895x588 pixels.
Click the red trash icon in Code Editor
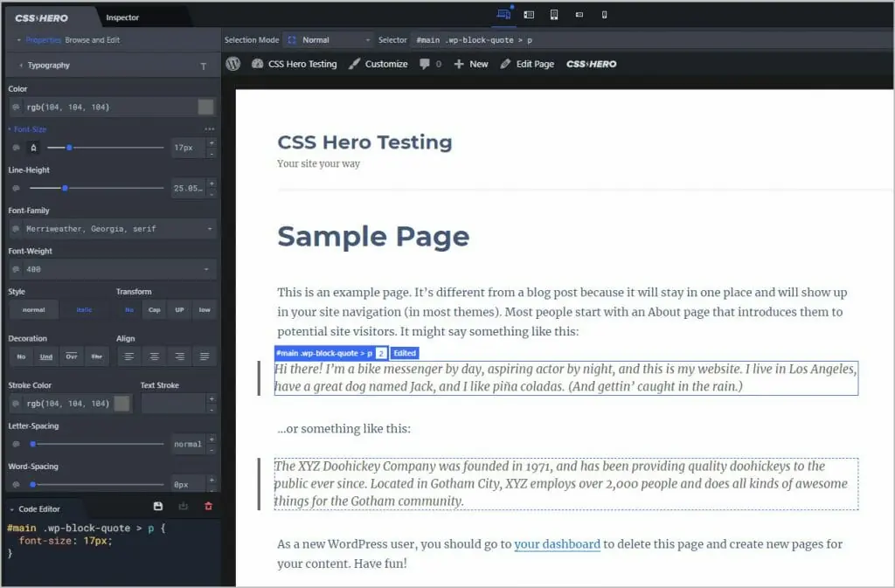point(207,507)
